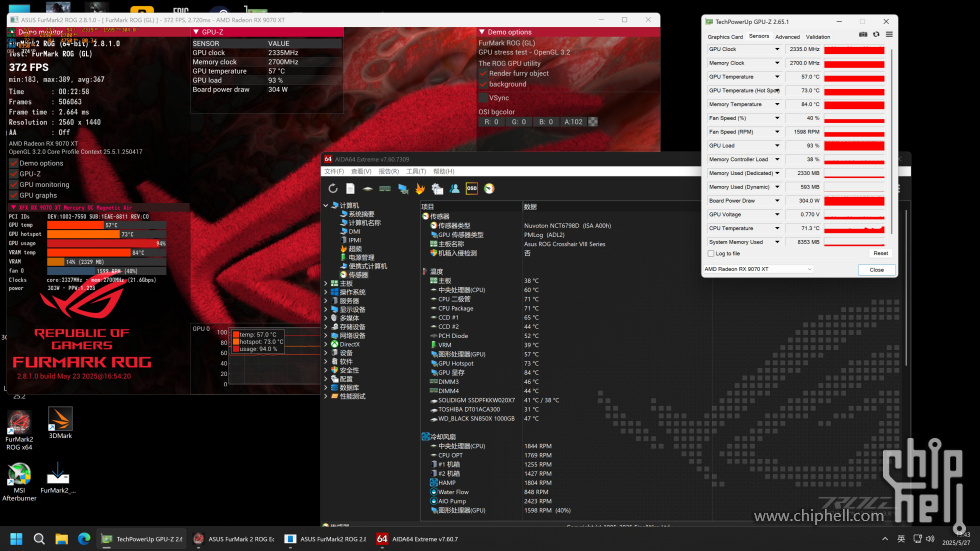Open the FurMark2 ROG x64 desktop shortcut
980x551 pixels.
19,430
